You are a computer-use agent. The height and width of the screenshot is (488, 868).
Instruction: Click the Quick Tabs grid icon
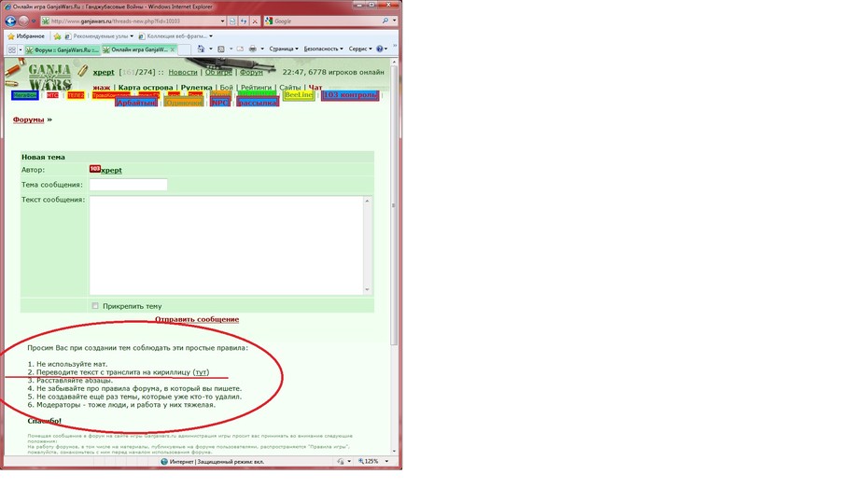tap(11, 49)
